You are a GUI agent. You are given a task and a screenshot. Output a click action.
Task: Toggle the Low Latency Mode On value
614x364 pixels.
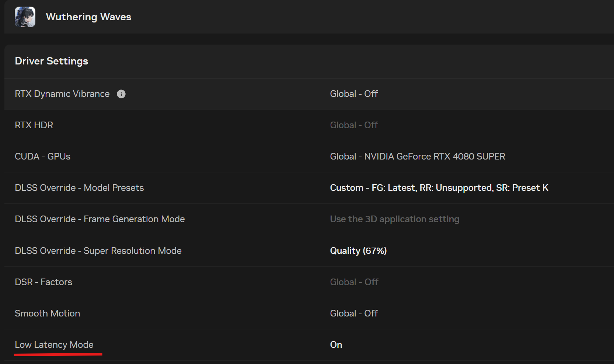pos(336,345)
